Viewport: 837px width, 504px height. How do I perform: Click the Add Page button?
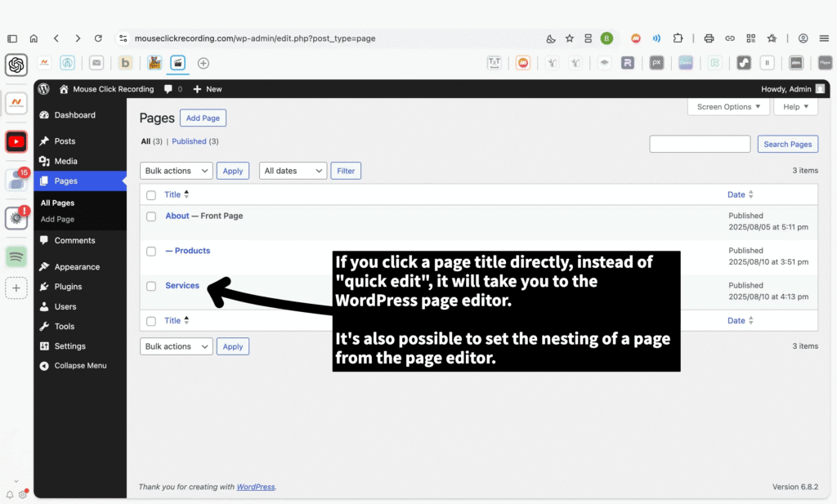point(203,118)
